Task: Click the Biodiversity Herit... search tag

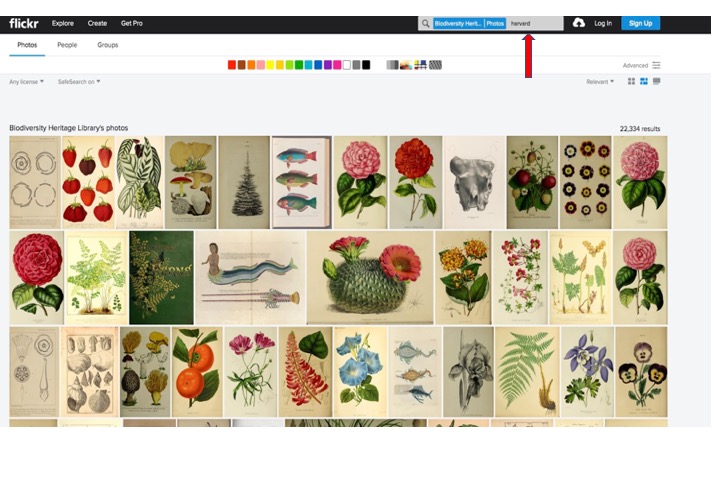Action: pyautogui.click(x=458, y=23)
